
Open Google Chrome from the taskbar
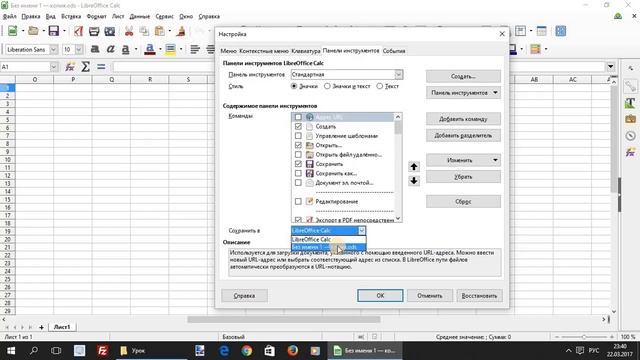[247, 351]
